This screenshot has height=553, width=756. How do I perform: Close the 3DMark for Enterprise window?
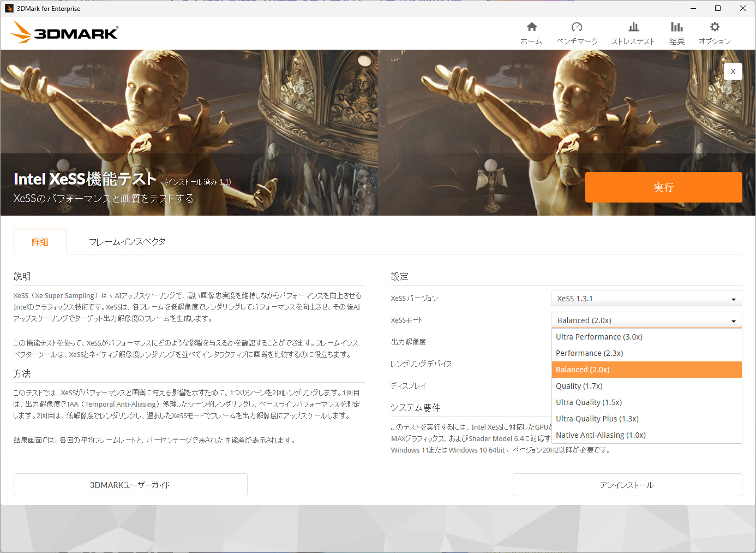743,8
